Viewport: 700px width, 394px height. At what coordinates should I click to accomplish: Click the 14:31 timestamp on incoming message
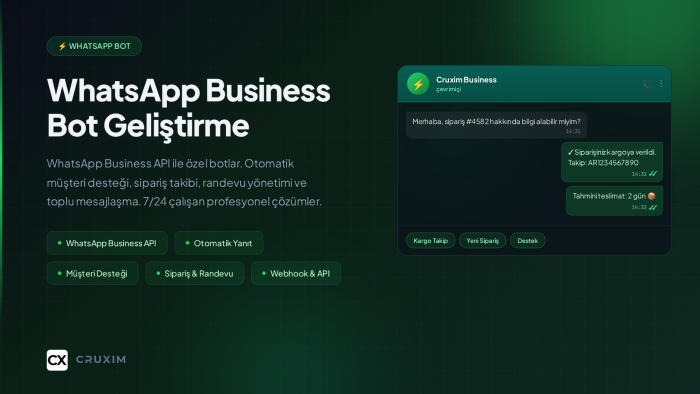point(573,131)
